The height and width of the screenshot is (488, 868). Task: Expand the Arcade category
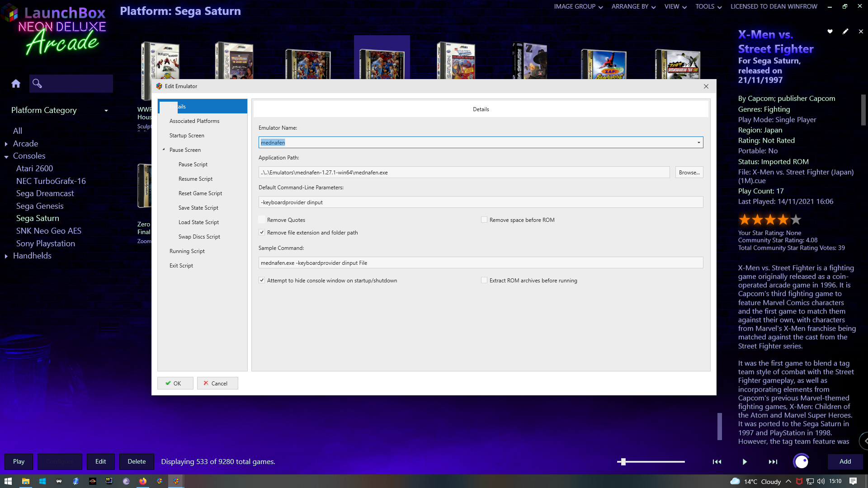click(x=6, y=144)
